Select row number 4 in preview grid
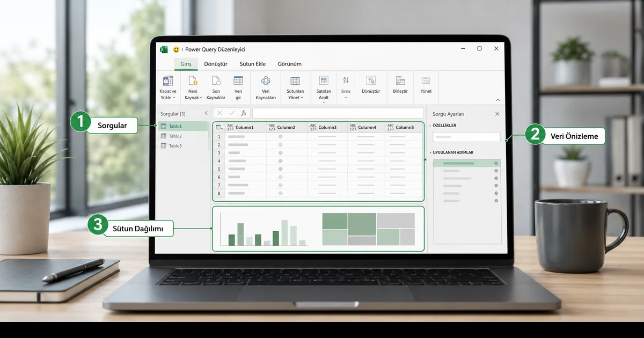Viewport: 644px width, 338px height. (219, 161)
